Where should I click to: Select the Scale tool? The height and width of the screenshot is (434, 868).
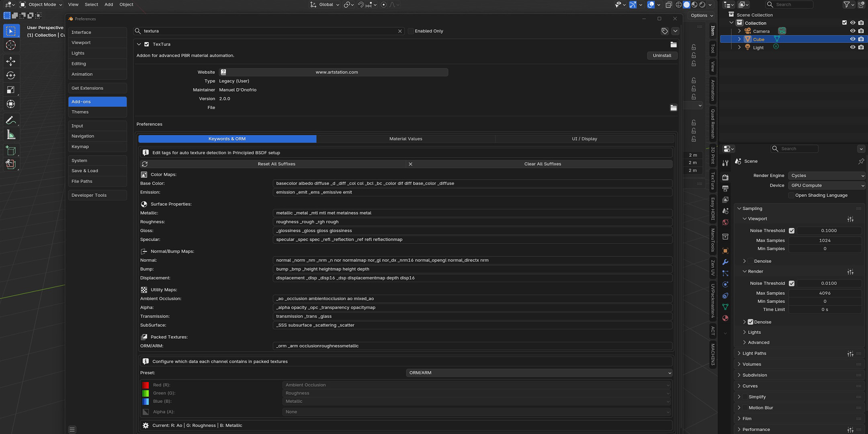pos(11,90)
